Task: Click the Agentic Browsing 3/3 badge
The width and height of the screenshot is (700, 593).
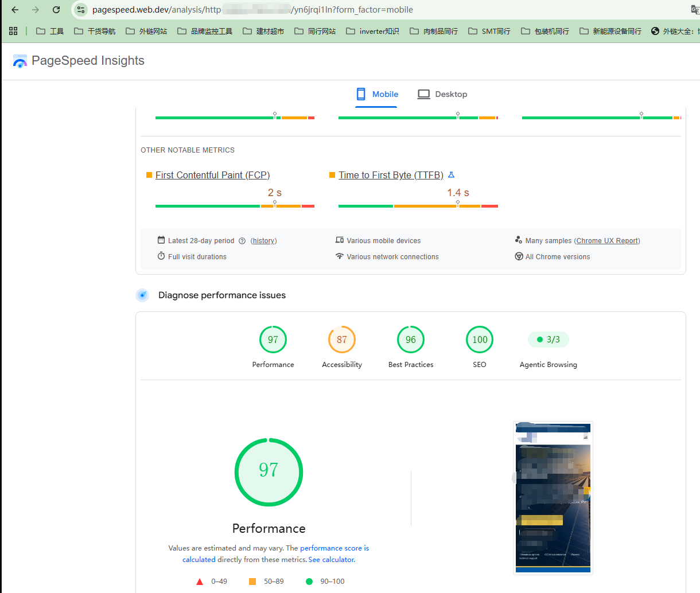Action: (x=549, y=340)
